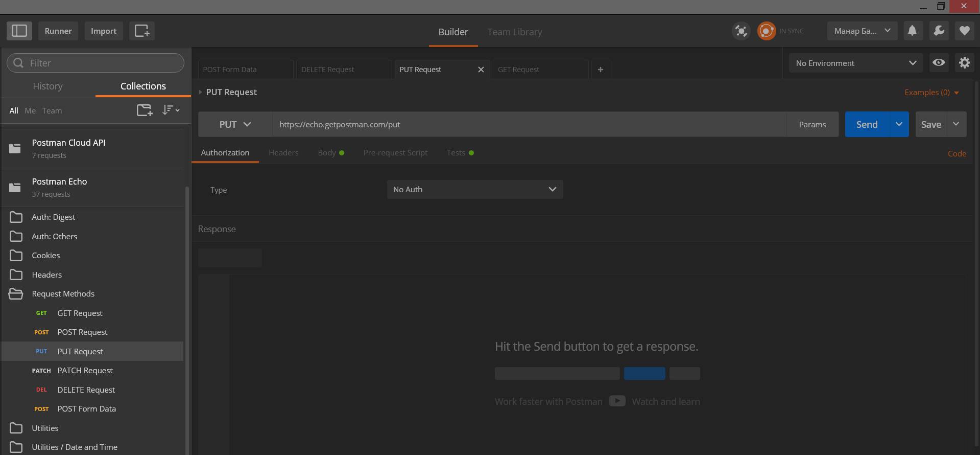
Task: Click the interceptor satellite icon
Action: click(741, 31)
